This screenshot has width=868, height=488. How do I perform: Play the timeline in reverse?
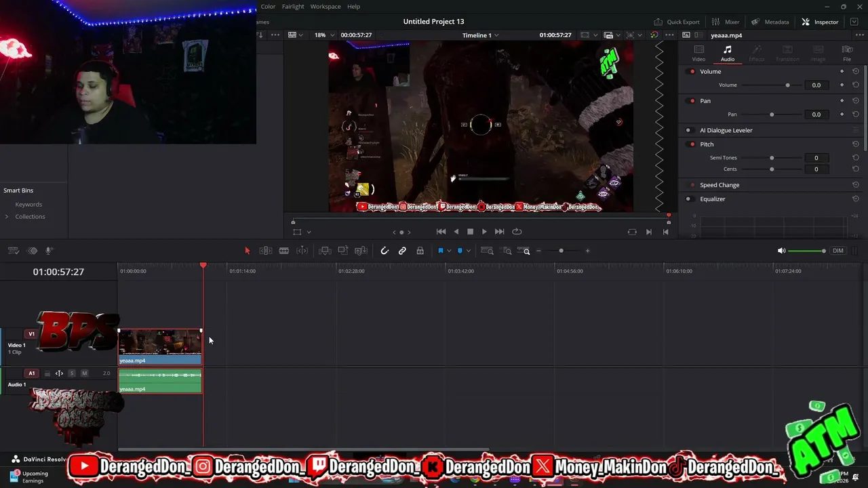[x=456, y=232]
